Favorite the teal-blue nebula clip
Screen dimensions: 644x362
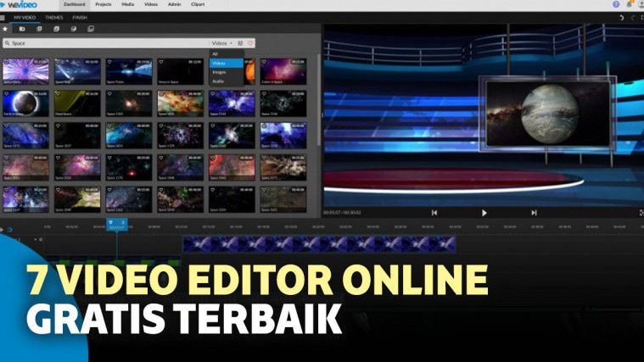[109, 126]
